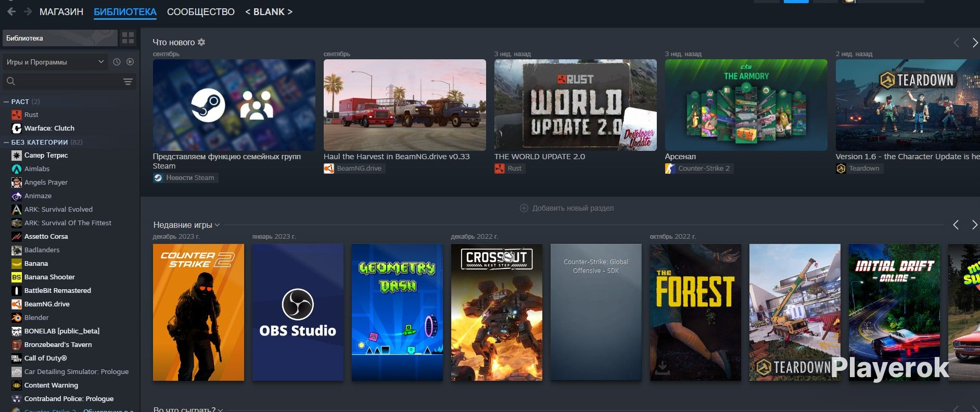
Task: Click the Assetto Corsa icon
Action: (x=17, y=237)
